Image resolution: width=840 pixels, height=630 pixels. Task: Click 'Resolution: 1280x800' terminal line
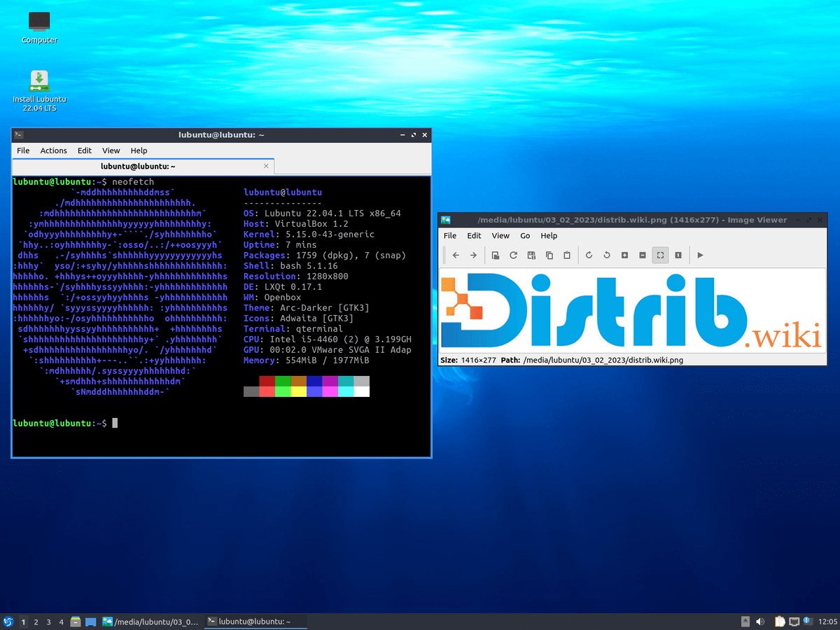295,276
